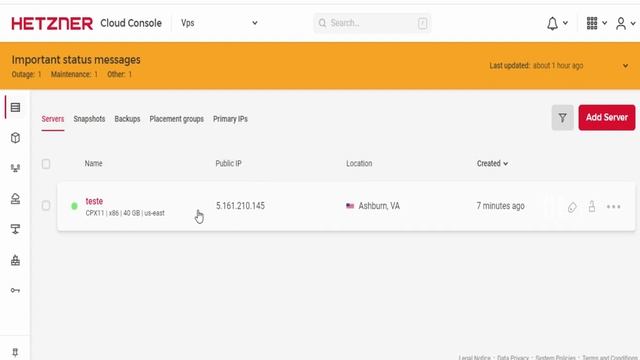Viewport: 640px width, 360px height.
Task: Click the Name column header
Action: click(x=93, y=163)
